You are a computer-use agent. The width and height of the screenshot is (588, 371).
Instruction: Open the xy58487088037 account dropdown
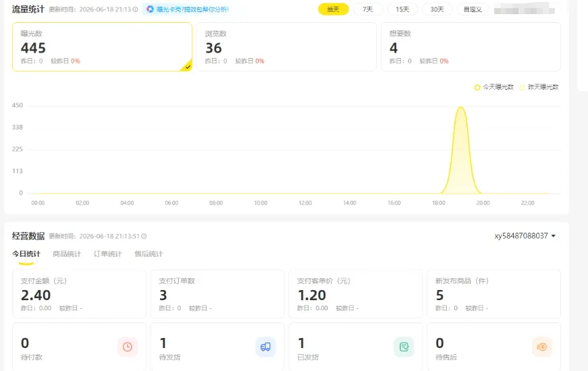(x=525, y=236)
